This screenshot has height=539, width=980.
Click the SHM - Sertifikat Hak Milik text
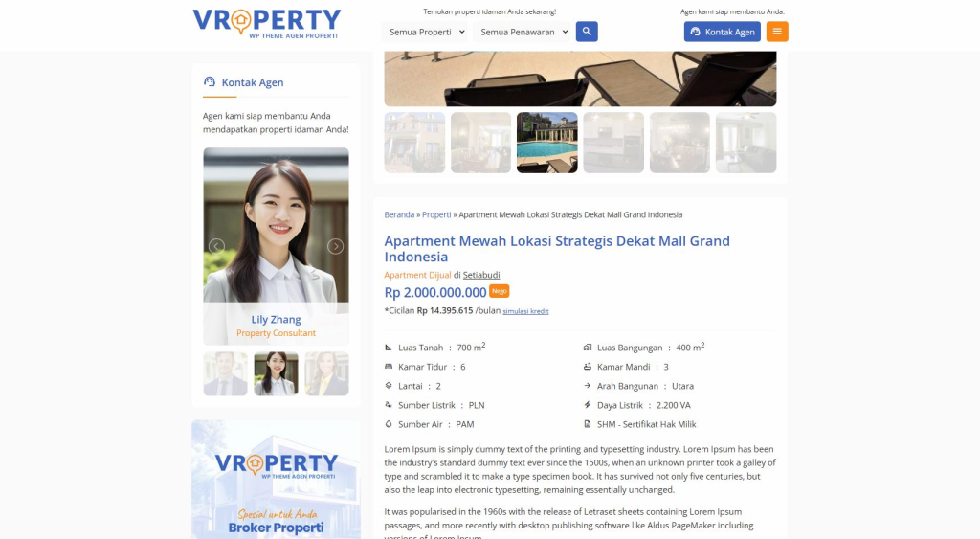[x=646, y=424]
